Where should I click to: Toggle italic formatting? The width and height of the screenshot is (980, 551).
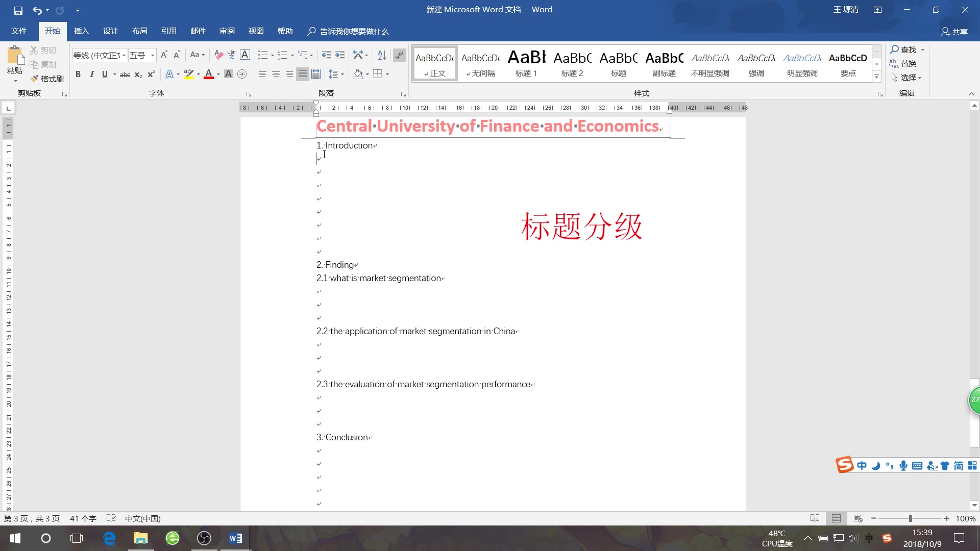(91, 74)
